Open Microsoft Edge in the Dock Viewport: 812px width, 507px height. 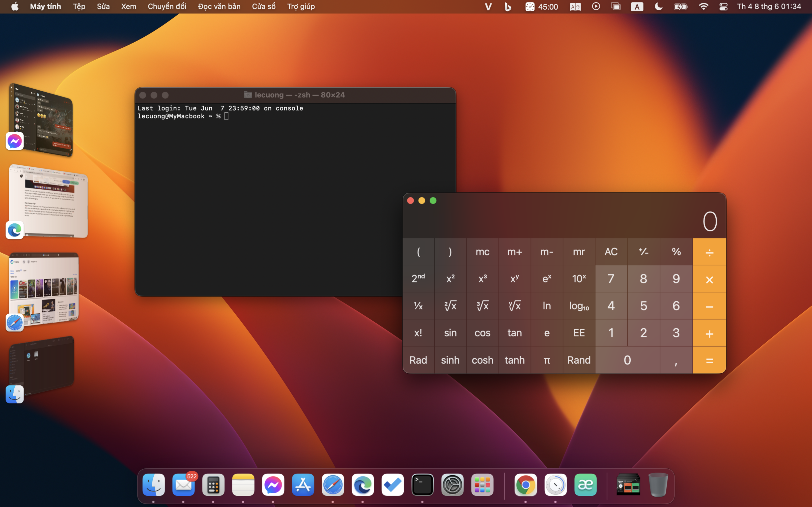pyautogui.click(x=362, y=484)
